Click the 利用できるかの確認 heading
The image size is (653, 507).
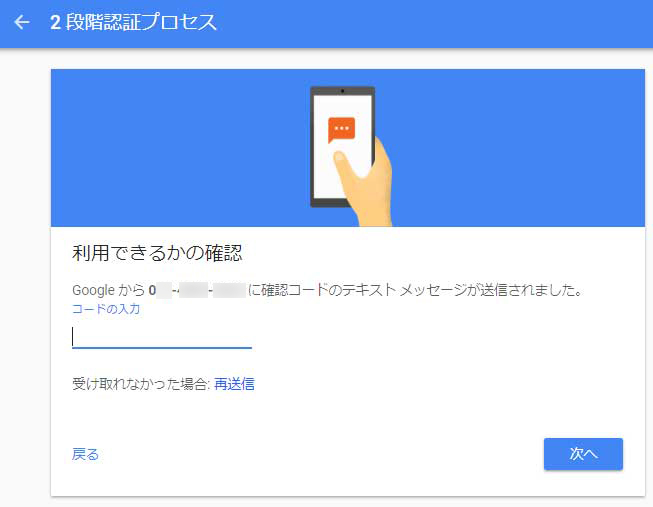(157, 253)
